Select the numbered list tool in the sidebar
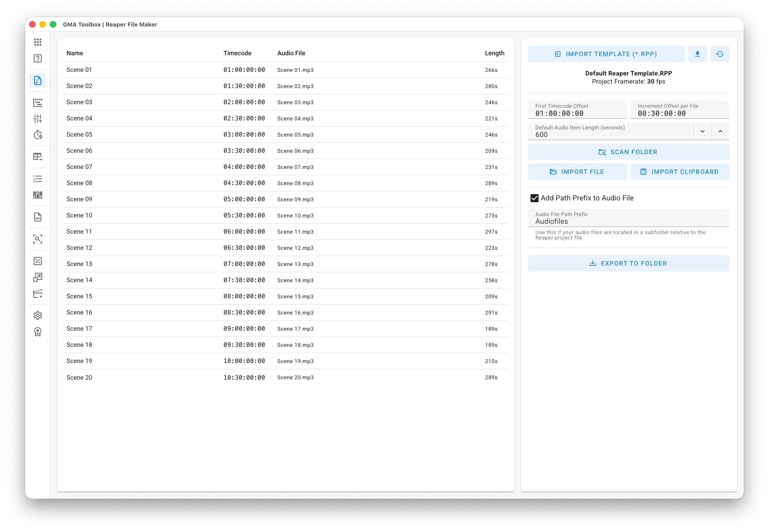Image resolution: width=769 pixels, height=532 pixels. click(x=38, y=178)
